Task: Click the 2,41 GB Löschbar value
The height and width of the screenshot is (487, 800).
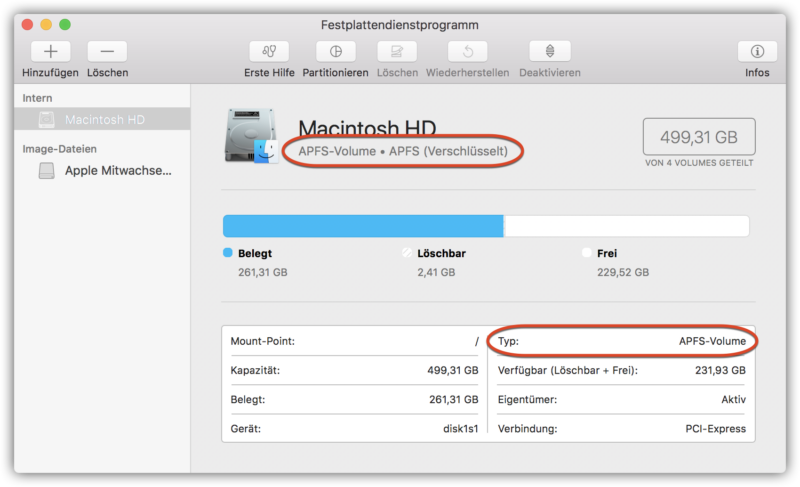Action: click(436, 272)
